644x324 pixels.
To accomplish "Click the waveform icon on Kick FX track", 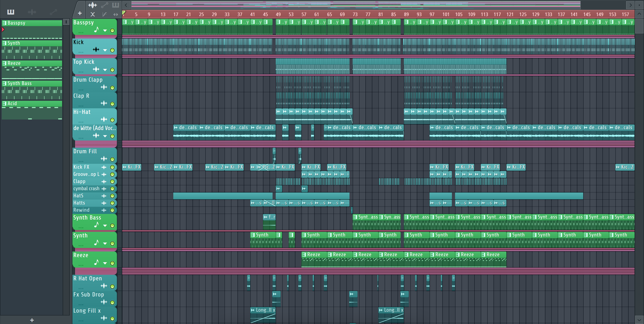I will click(104, 167).
